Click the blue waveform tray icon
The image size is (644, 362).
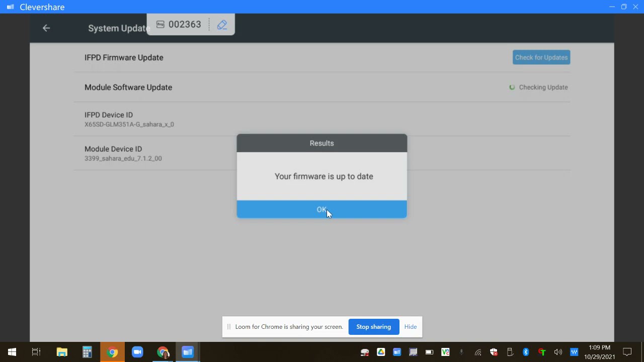pyautogui.click(x=574, y=352)
